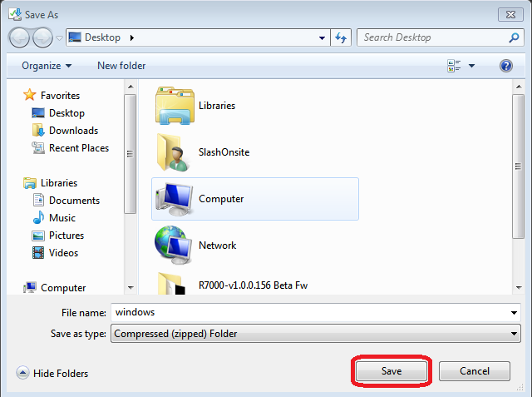Select the Network globe icon in file list
532x397 pixels.
[x=174, y=246]
